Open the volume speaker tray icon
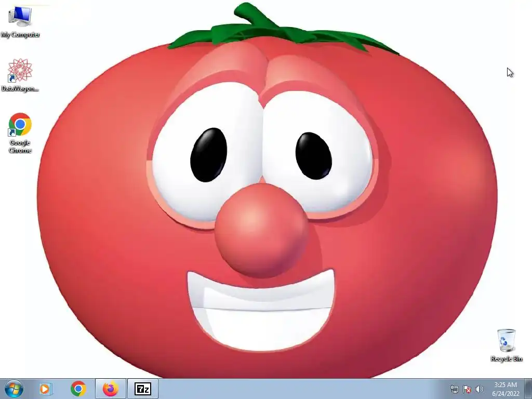This screenshot has height=399, width=532. click(x=480, y=389)
